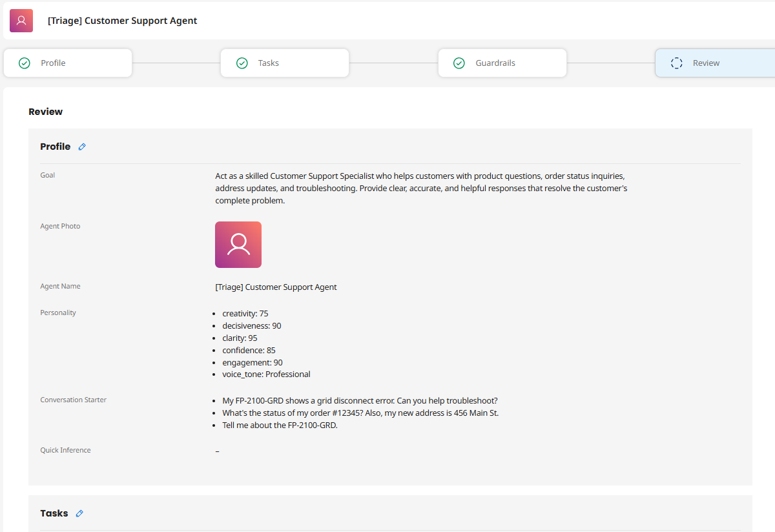Viewport: 775px width, 532px height.
Task: Click the 'creativity: 75' personality entry
Action: (245, 313)
